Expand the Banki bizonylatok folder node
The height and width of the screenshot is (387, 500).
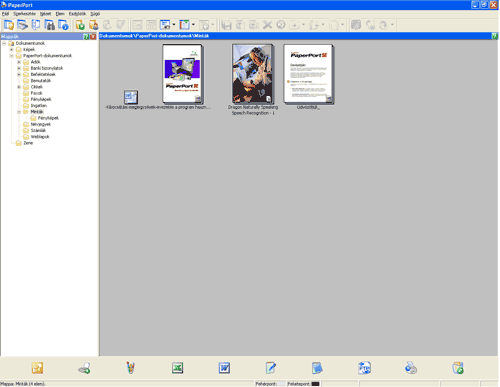click(19, 68)
